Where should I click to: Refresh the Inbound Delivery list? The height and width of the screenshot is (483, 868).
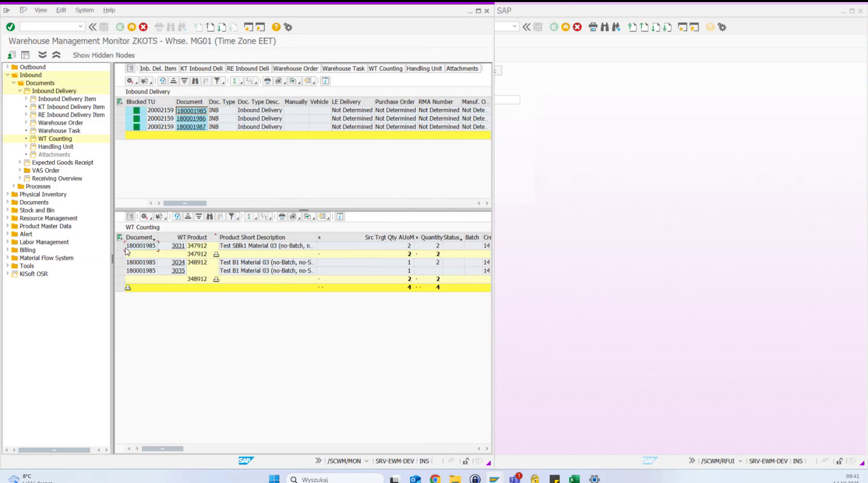coord(163,81)
